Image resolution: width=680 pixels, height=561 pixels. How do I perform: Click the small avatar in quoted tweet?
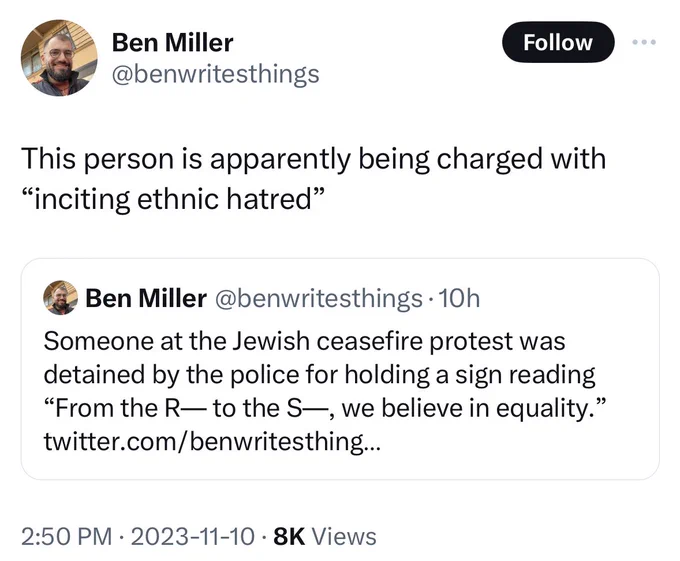pos(60,297)
